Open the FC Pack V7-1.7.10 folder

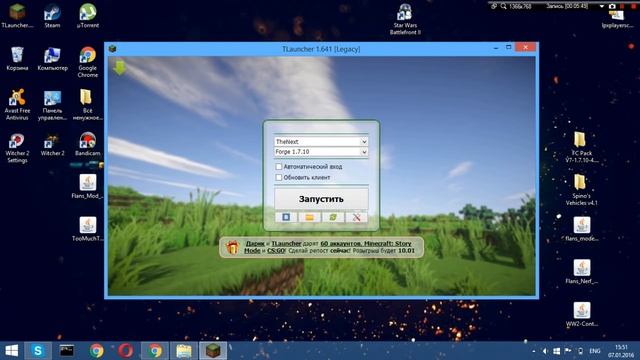tap(582, 148)
